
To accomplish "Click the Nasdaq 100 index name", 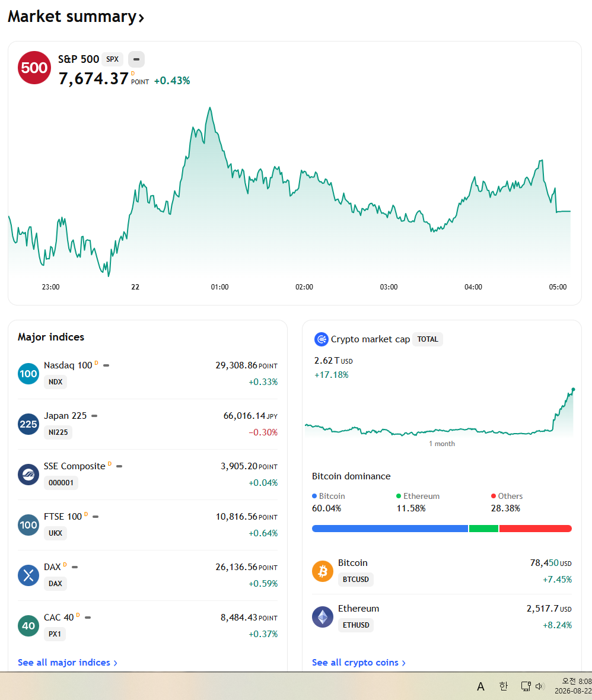I will tap(68, 365).
